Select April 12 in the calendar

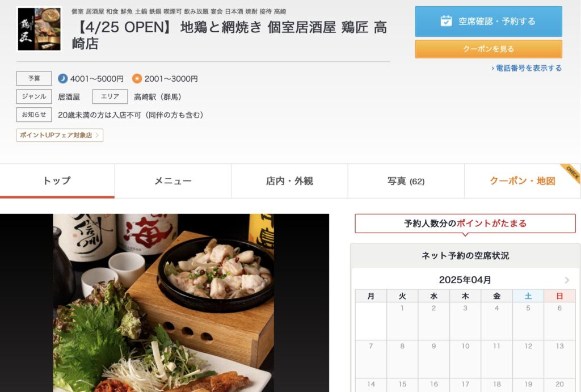tap(528, 359)
